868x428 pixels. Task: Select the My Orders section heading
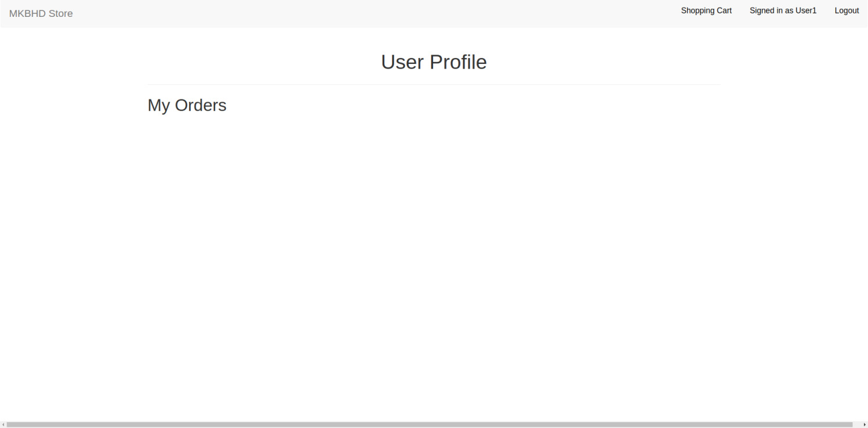point(187,105)
